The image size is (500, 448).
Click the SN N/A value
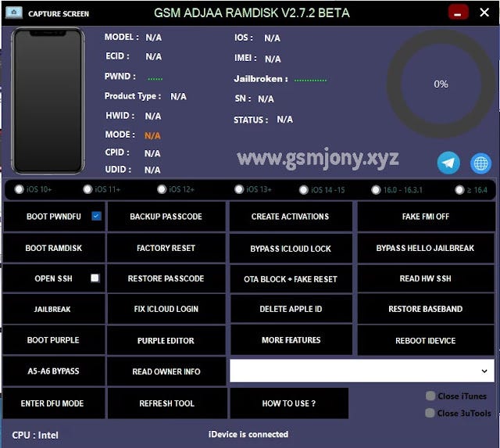(266, 99)
